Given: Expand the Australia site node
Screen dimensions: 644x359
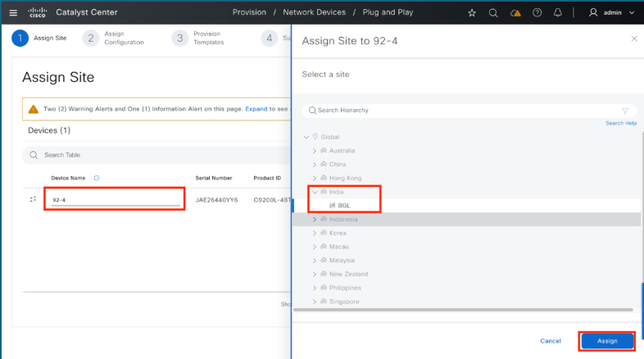Looking at the screenshot, I should point(314,151).
